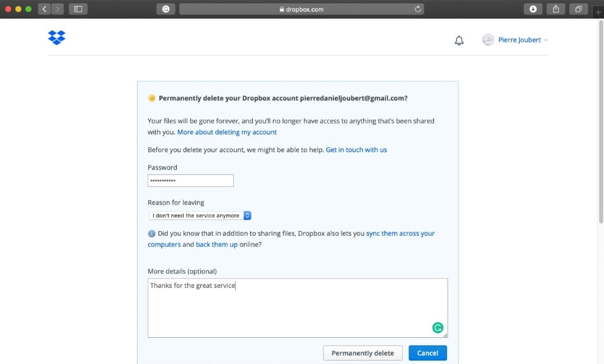
Task: Click the Grammarly icon in the text box
Action: point(437,328)
